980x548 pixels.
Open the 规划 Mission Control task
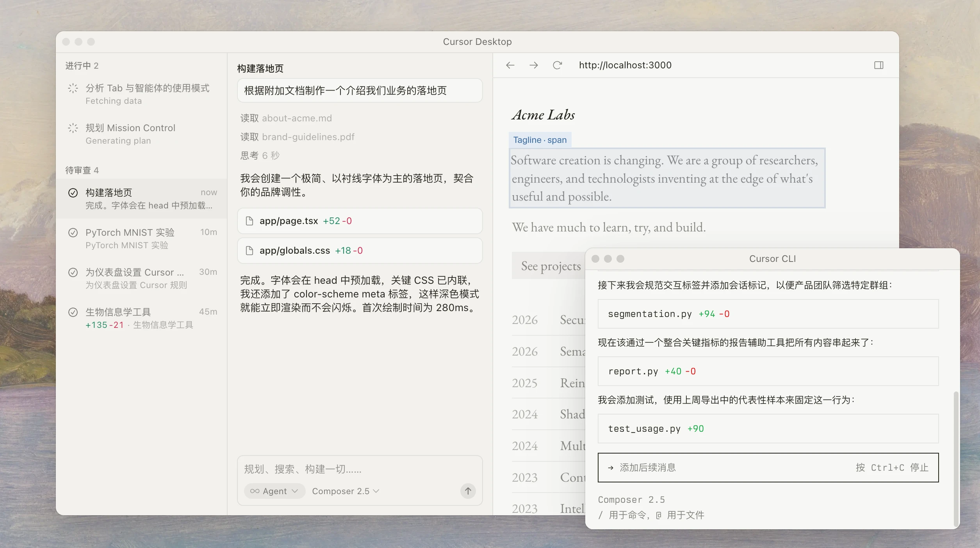[141, 134]
